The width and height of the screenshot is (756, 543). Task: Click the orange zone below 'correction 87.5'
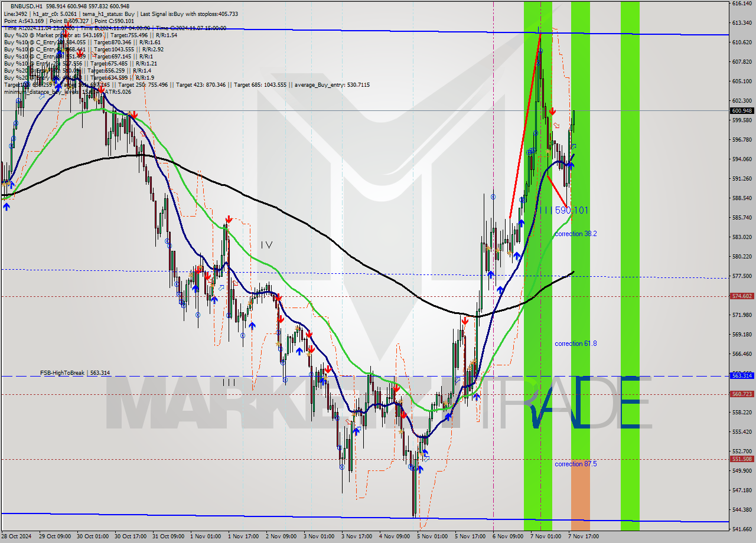[580, 496]
